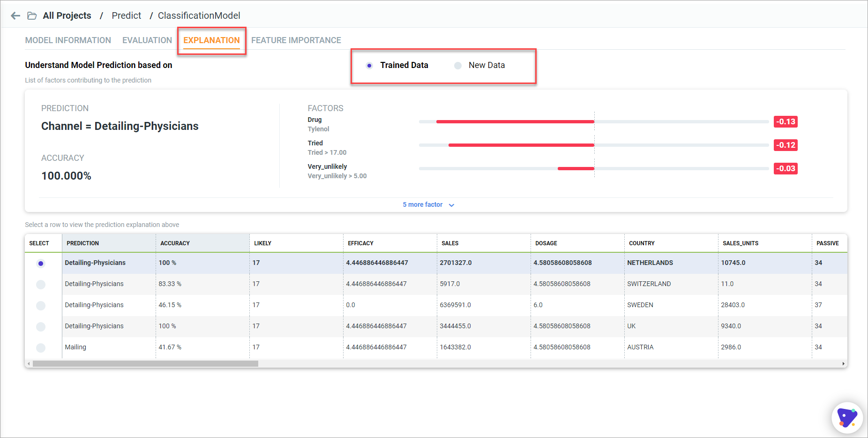Click the 6.0 dosage cell
Viewport: 868px width, 438px height.
tap(577, 305)
